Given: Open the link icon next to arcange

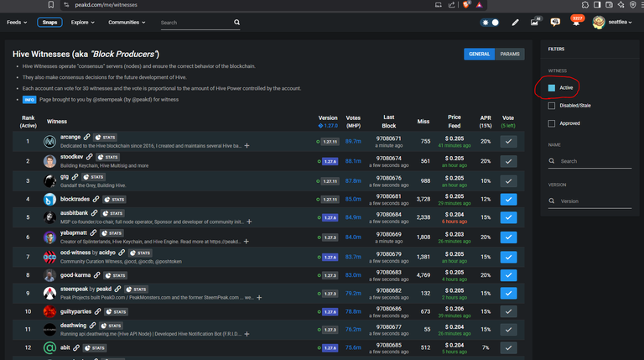Looking at the screenshot, I should coord(86,137).
